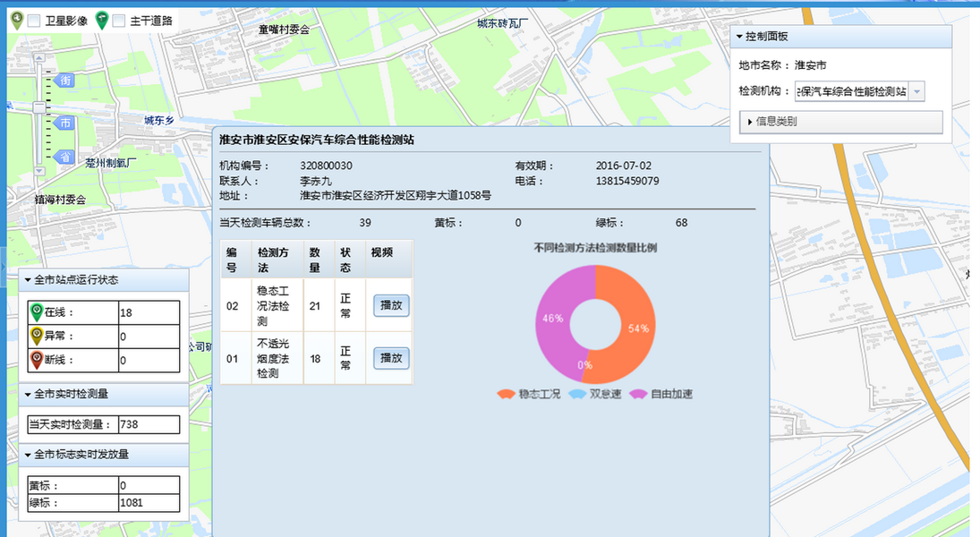Play video for 不透光烟度法检测 row
Image resolution: width=980 pixels, height=537 pixels.
[391, 358]
